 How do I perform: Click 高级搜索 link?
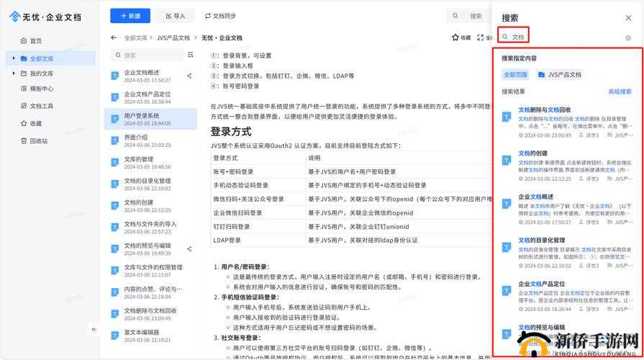click(620, 91)
